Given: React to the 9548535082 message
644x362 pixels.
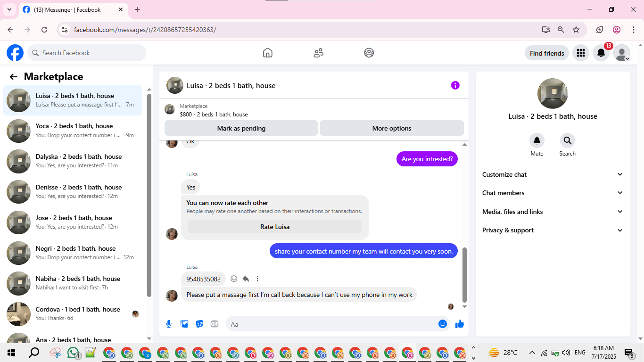Looking at the screenshot, I should [234, 279].
